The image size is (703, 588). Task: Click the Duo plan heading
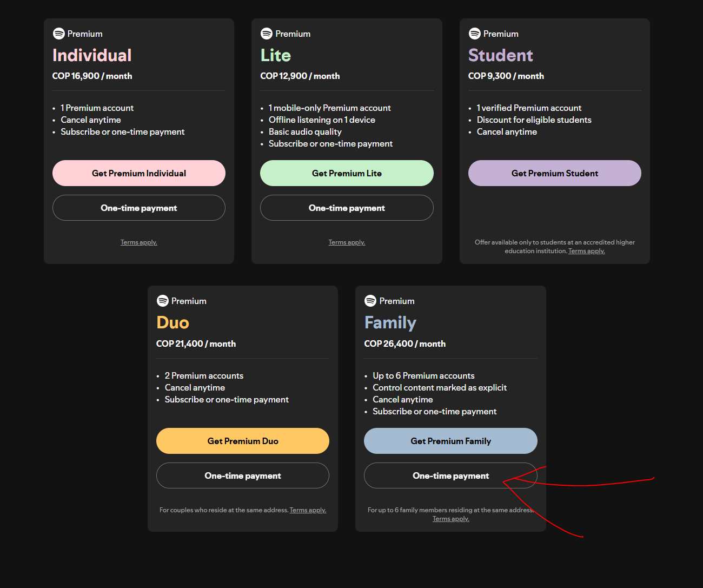(x=173, y=322)
